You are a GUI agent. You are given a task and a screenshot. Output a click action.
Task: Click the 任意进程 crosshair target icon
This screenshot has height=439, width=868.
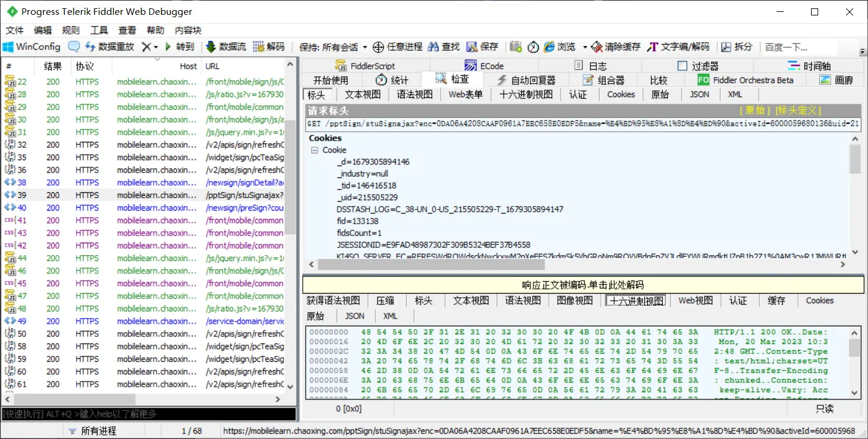379,47
